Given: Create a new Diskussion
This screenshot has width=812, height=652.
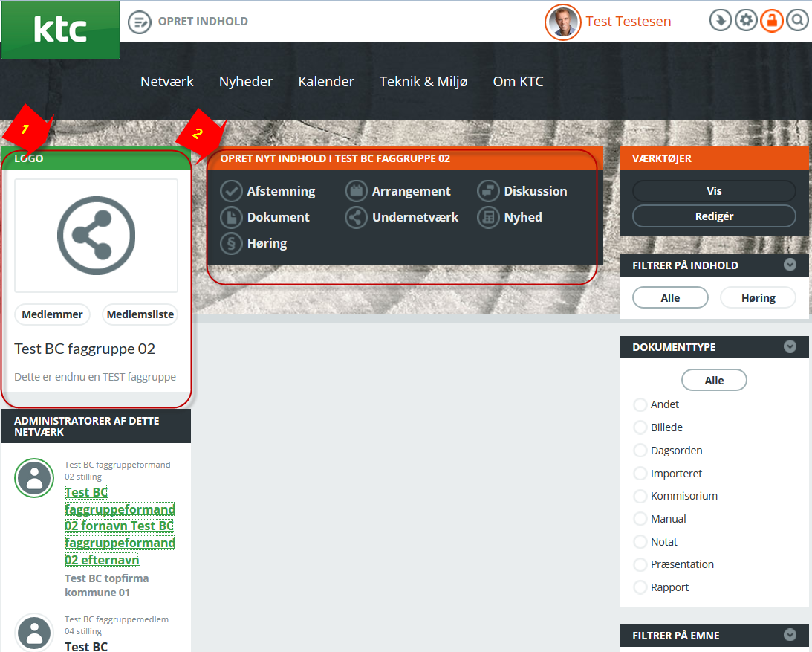Looking at the screenshot, I should pyautogui.click(x=536, y=191).
